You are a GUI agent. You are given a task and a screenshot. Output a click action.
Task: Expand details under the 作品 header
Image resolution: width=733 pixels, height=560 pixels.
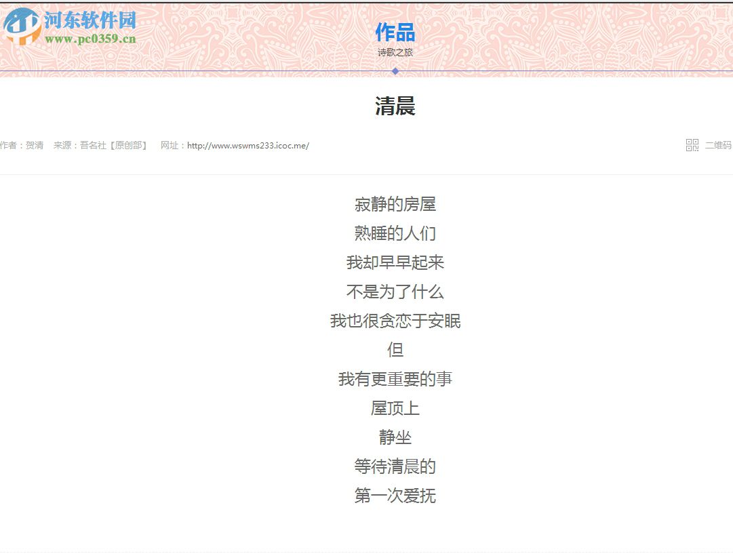pyautogui.click(x=395, y=51)
